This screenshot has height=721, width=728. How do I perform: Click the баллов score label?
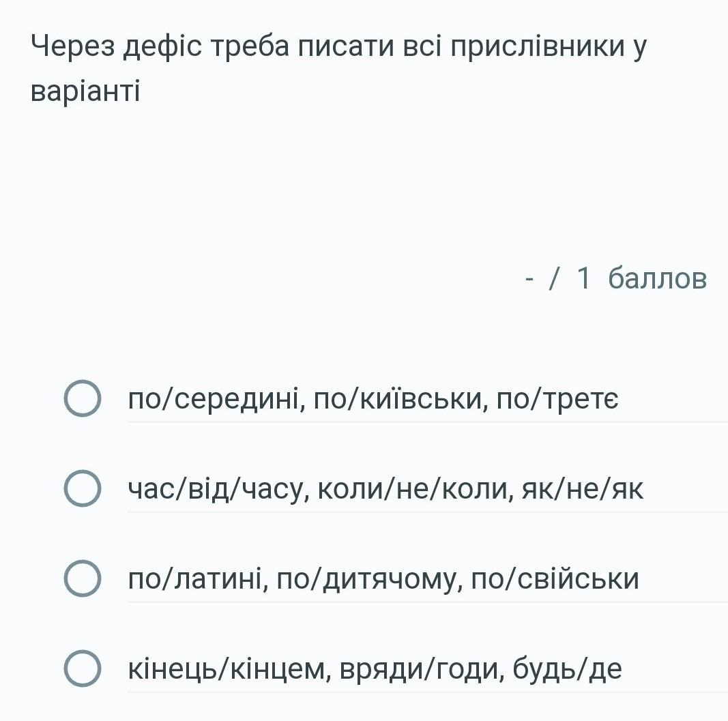[657, 278]
